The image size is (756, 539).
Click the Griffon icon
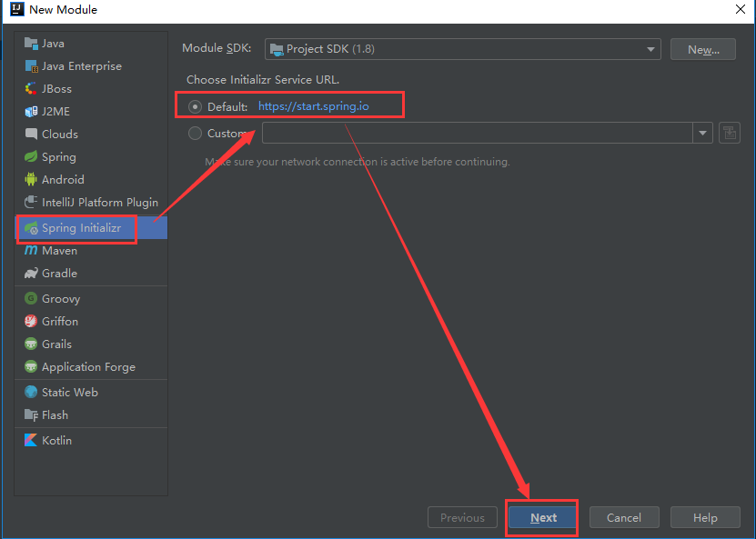[x=31, y=321]
